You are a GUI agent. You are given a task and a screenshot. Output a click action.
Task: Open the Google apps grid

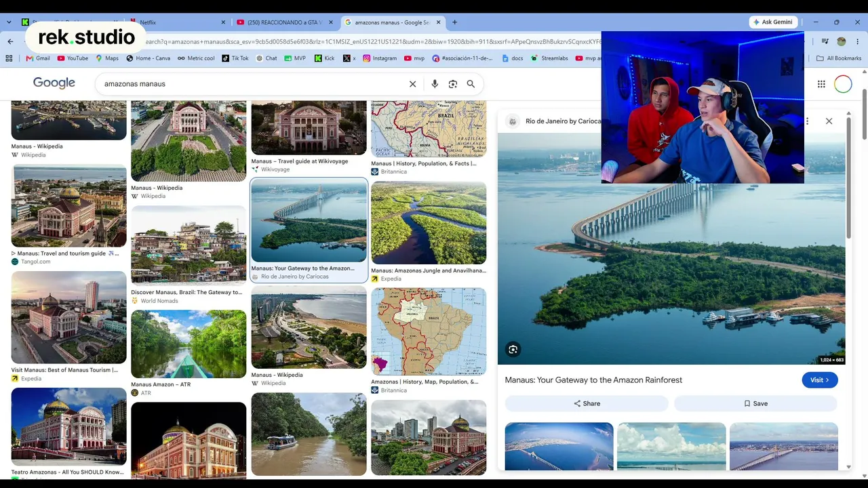(x=821, y=84)
